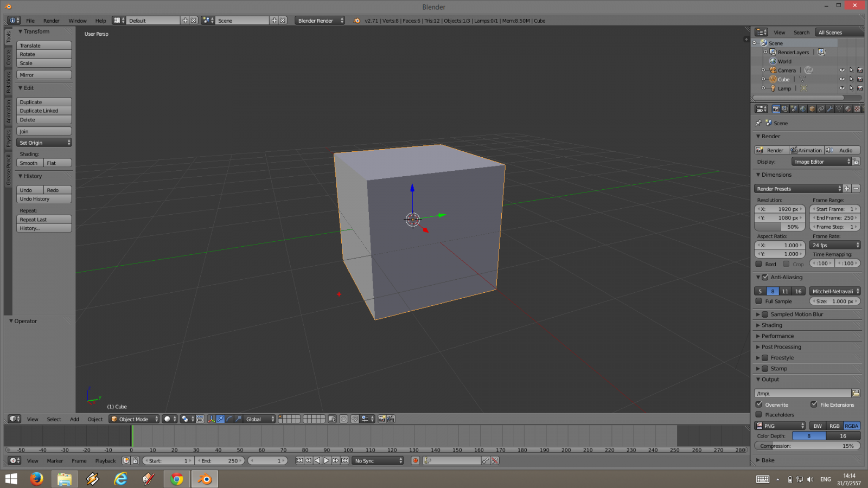Viewport: 868px width, 488px height.
Task: Open the Help menu
Action: pyautogui.click(x=101, y=21)
